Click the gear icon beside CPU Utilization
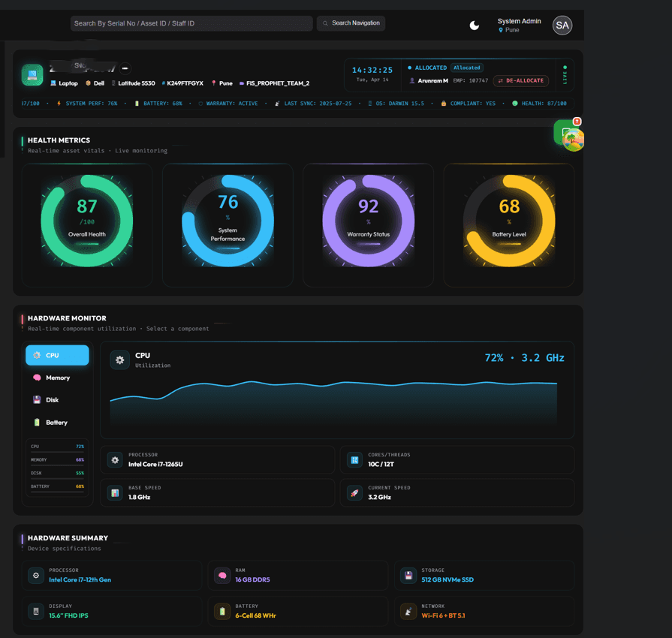The height and width of the screenshot is (638, 672). pyautogui.click(x=119, y=360)
